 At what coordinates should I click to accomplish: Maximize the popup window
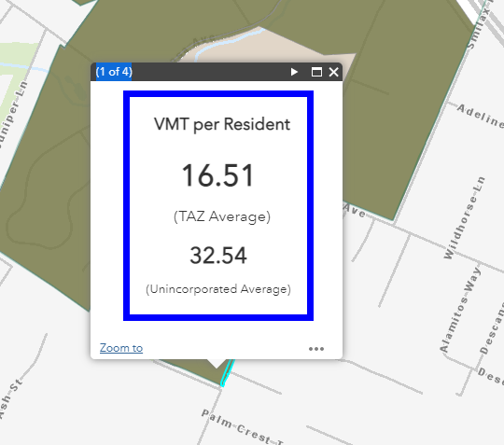pos(316,72)
